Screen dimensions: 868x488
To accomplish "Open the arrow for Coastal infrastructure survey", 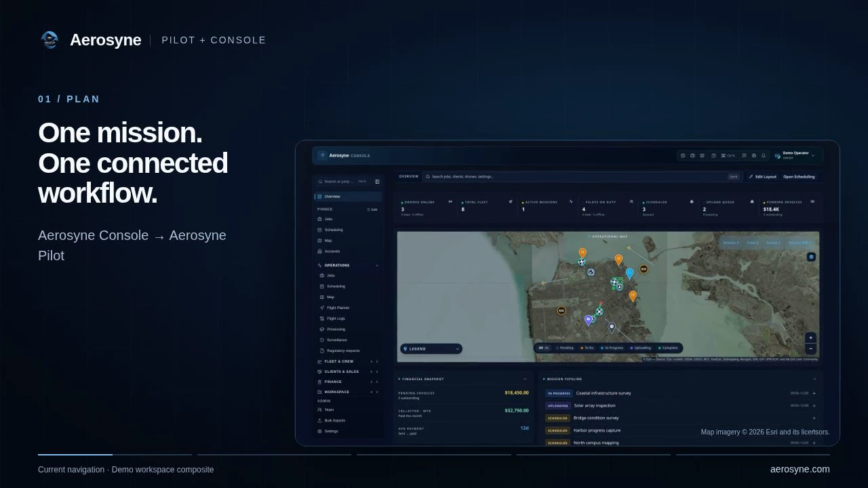I will pos(814,393).
